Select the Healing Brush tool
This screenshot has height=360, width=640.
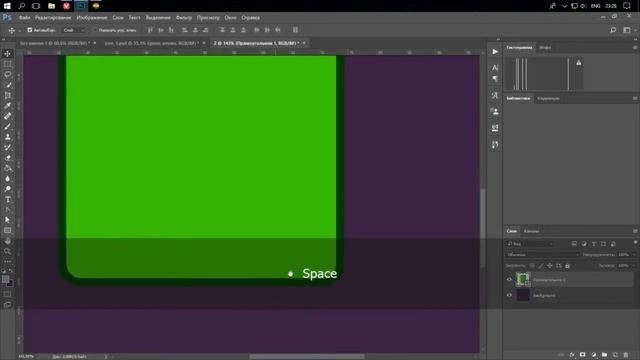coord(7,116)
